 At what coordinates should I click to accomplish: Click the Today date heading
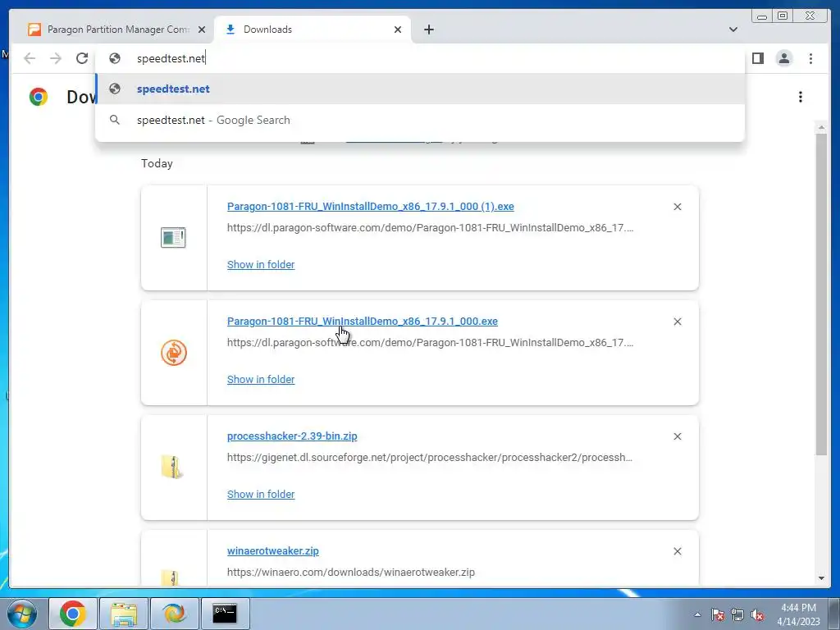[157, 163]
